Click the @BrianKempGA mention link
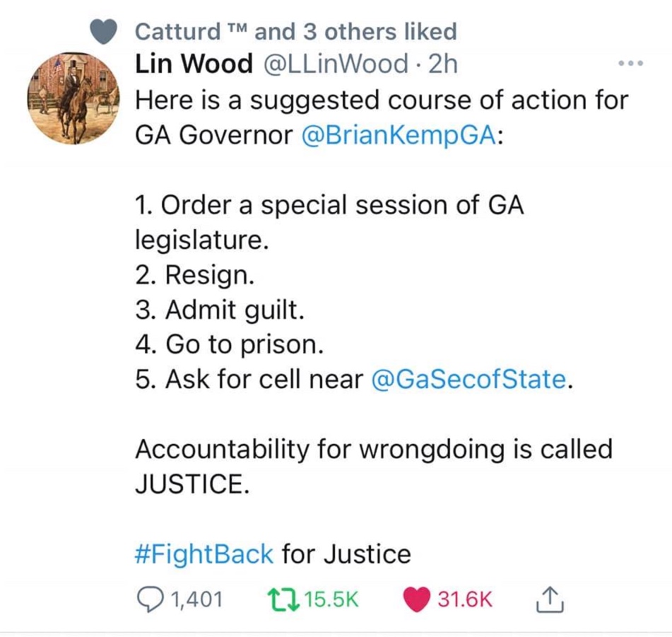 click(399, 135)
